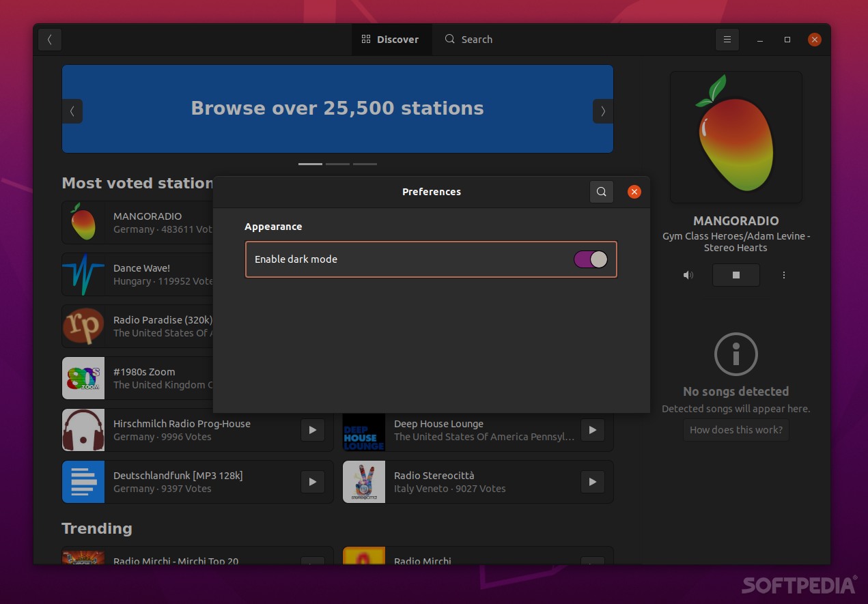The height and width of the screenshot is (604, 868).
Task: Open the player's three-dot options menu
Action: click(x=784, y=275)
